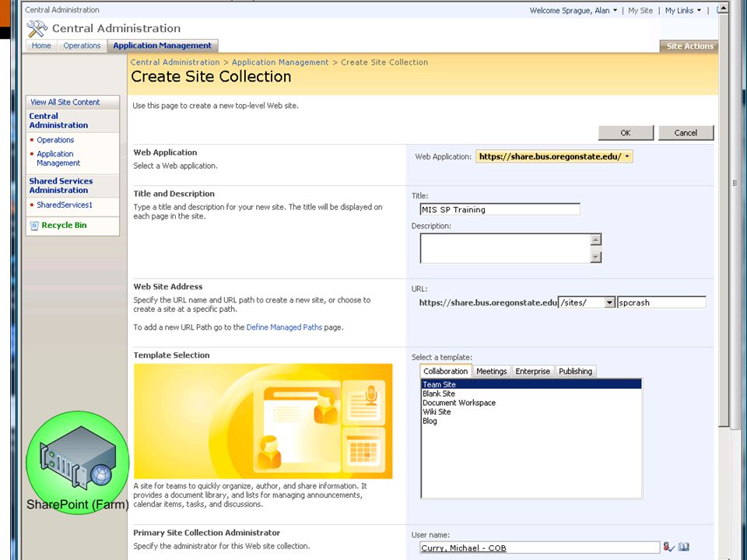Image resolution: width=747 pixels, height=560 pixels.
Task: Click the Recycle Bin icon in sidebar
Action: click(34, 226)
